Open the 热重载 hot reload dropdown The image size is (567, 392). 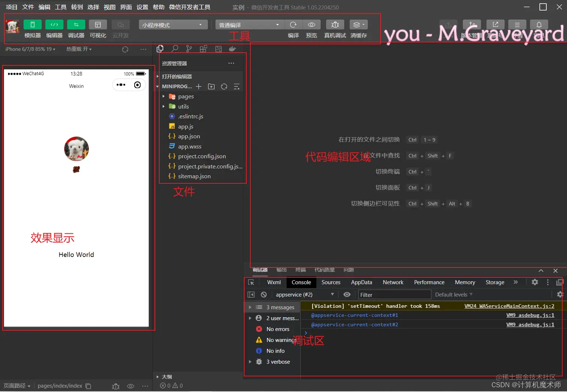click(x=79, y=49)
